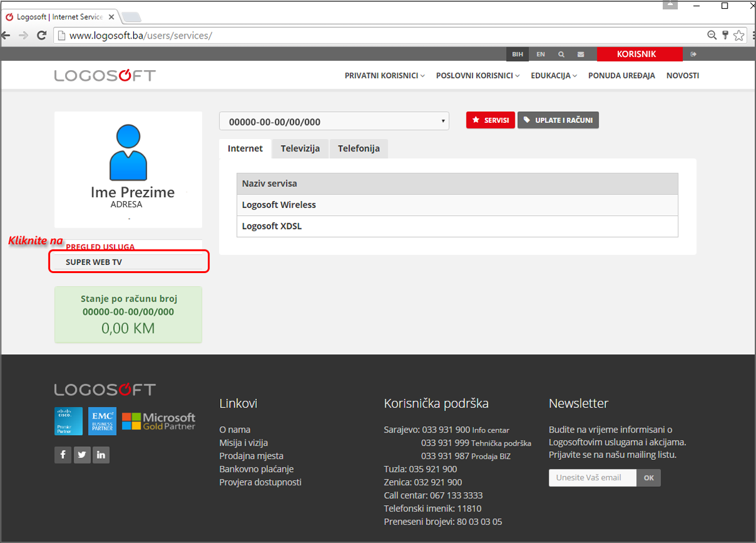Screen dimensions: 756x543
Task: Bookmark the page with star icon
Action: point(739,35)
